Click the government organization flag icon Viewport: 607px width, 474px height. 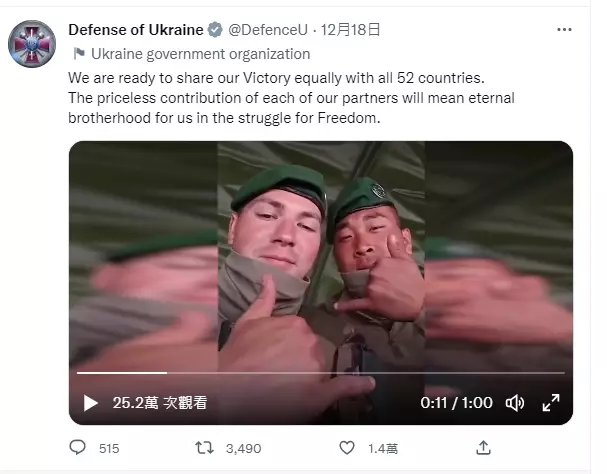(x=79, y=54)
